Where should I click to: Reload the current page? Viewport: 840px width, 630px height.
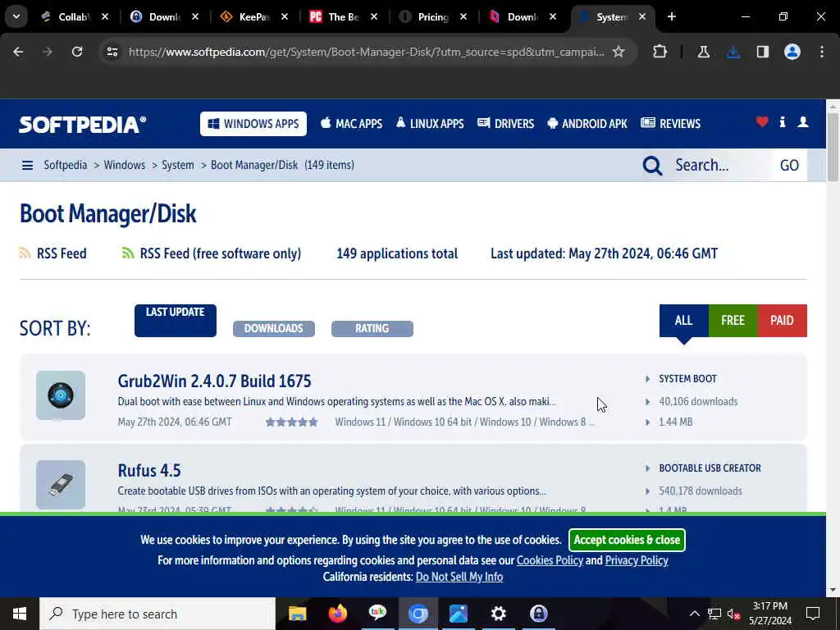pos(77,52)
